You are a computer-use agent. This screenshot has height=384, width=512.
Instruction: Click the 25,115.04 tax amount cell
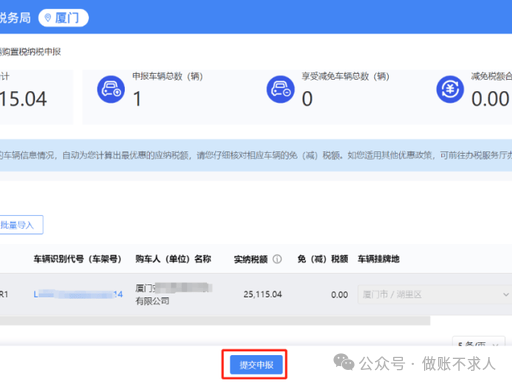(262, 294)
